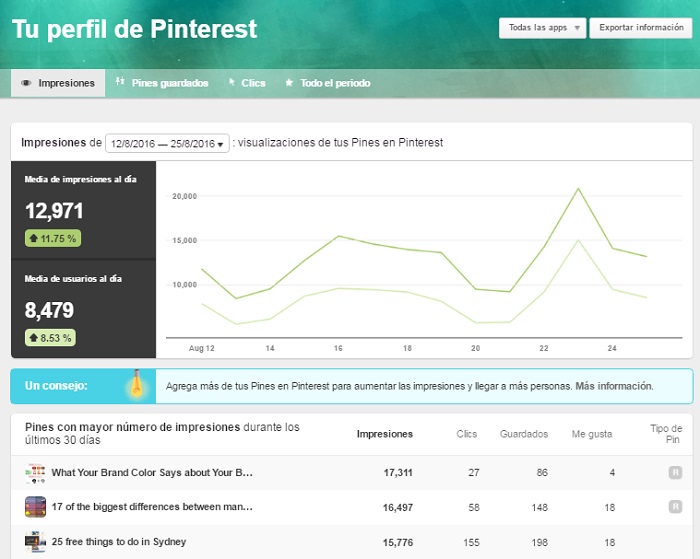Switch to the Pines guardados tab
Image resolution: width=700 pixels, height=559 pixels.
coord(169,83)
